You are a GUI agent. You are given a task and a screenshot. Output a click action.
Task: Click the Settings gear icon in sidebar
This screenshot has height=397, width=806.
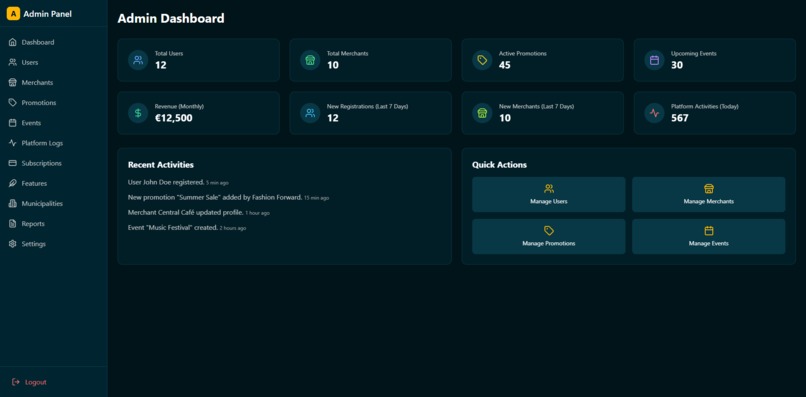click(x=13, y=244)
